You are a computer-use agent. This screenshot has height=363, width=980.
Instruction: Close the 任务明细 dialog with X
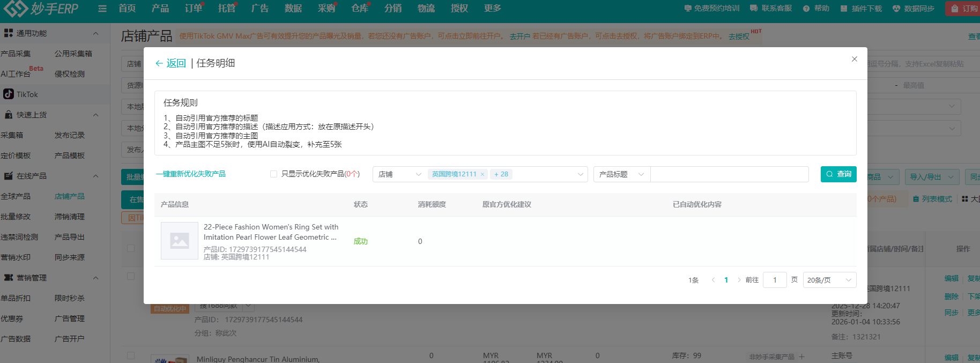[x=855, y=59]
